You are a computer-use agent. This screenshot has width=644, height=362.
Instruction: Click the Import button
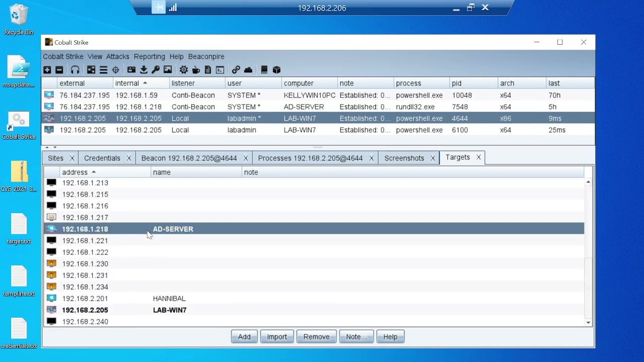(277, 337)
